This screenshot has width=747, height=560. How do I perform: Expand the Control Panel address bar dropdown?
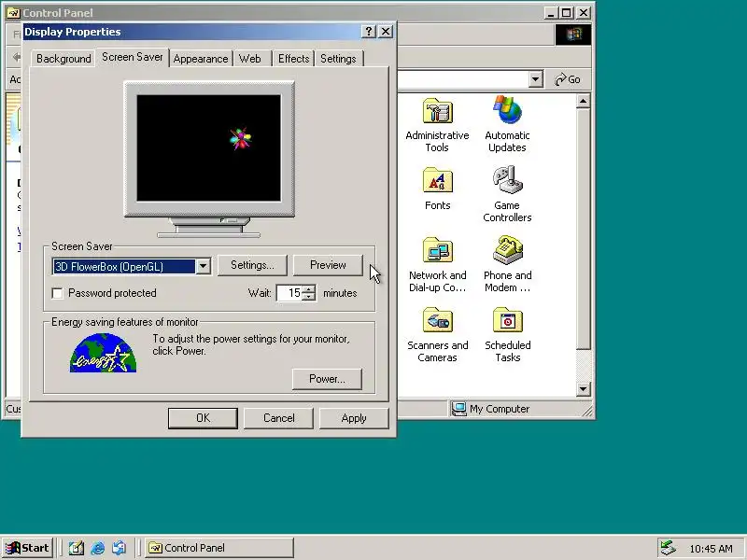coord(535,79)
